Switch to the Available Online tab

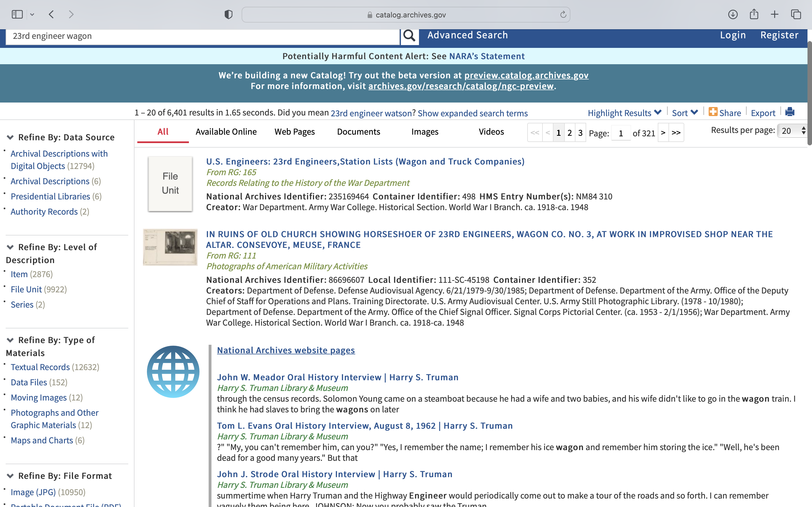pos(226,132)
